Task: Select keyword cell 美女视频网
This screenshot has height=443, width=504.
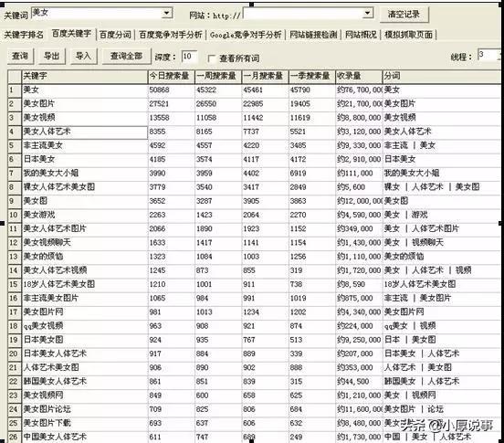Action: click(x=85, y=396)
